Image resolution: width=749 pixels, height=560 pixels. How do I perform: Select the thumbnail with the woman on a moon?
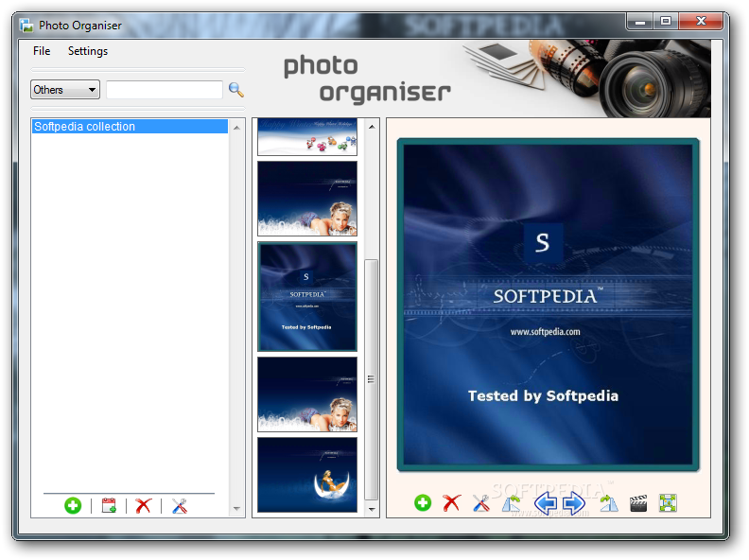[307, 475]
